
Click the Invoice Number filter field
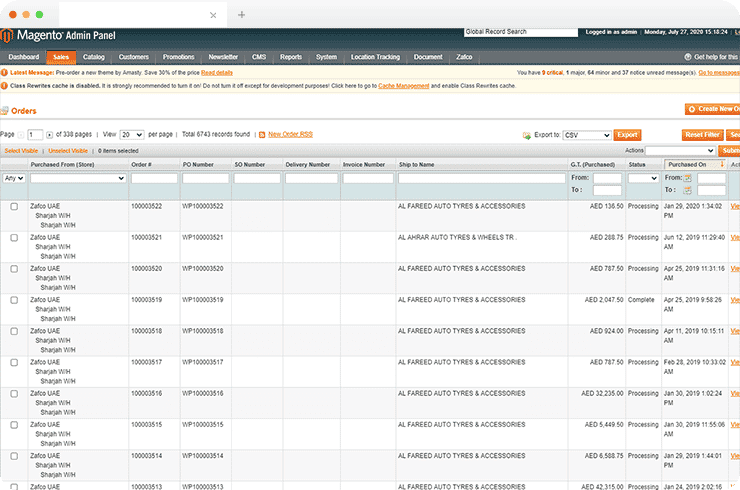coord(368,178)
